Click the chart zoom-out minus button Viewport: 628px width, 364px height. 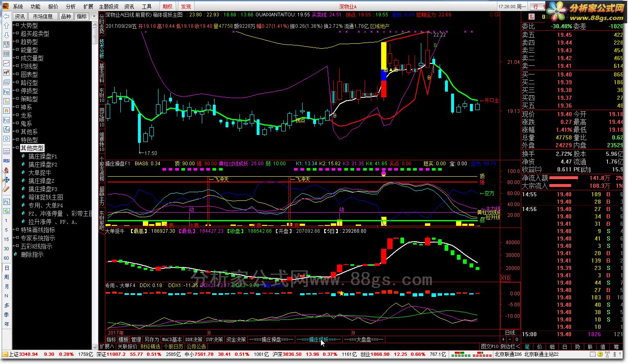click(510, 339)
